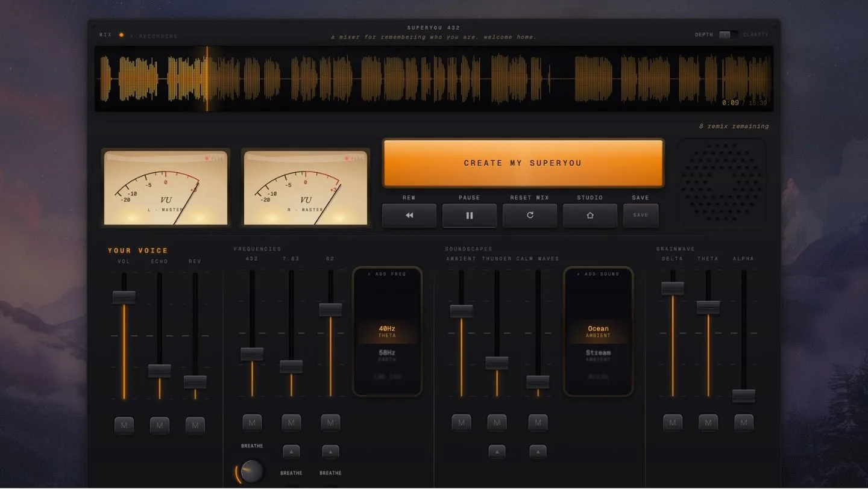Click the 0:09 elapsed time readout

[x=731, y=103]
